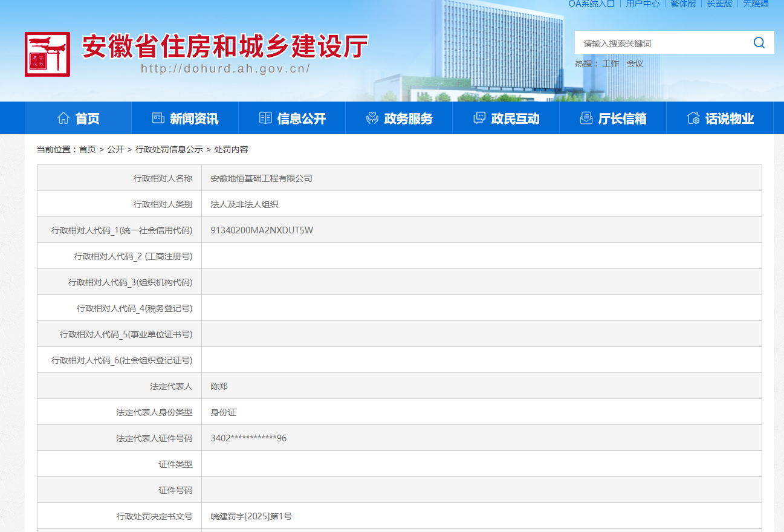Go to 用户中心 at the top
The image size is (784, 532).
click(x=643, y=4)
